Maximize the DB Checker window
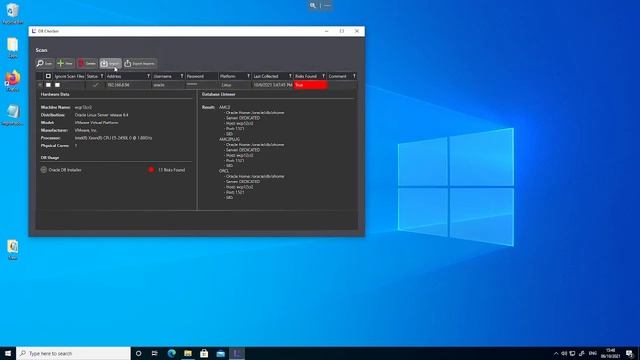This screenshot has height=360, width=640. 342,31
